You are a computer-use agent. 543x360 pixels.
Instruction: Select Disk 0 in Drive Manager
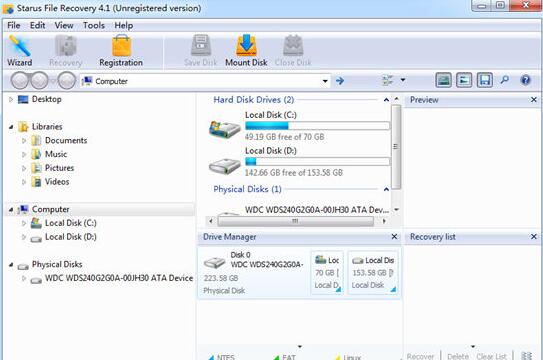tap(253, 272)
